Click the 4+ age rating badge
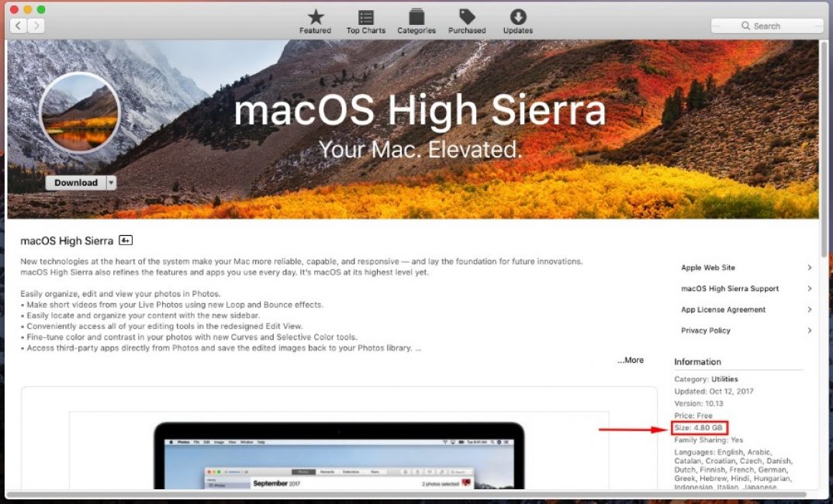 click(x=126, y=240)
